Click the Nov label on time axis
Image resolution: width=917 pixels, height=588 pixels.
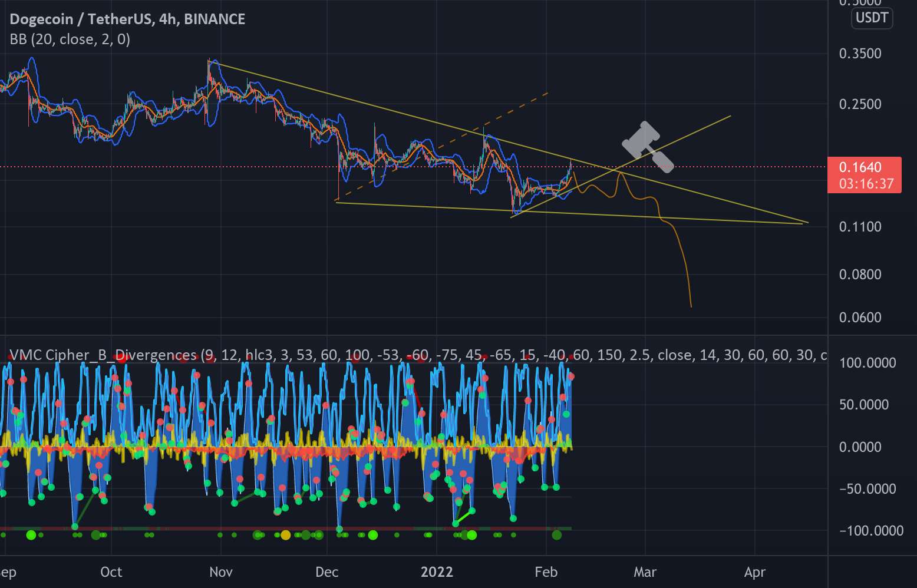[221, 572]
